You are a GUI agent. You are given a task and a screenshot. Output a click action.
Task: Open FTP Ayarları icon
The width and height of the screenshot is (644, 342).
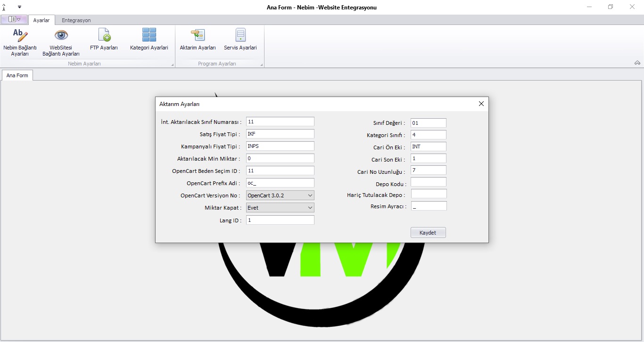click(104, 36)
